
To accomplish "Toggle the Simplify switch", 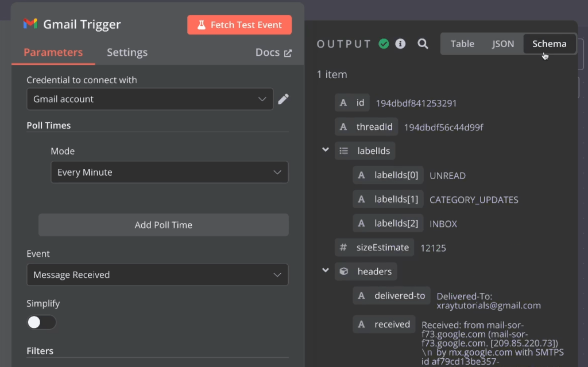I will pos(42,322).
